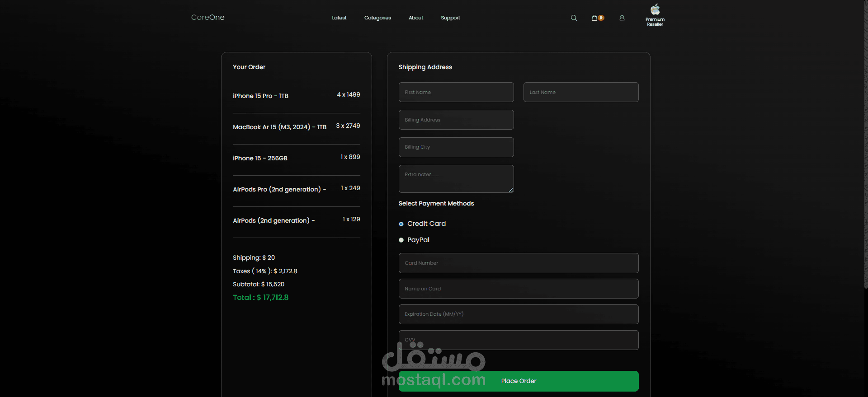Click the green Total: $ 17,712.8 line
The image size is (868, 397).
[260, 298]
